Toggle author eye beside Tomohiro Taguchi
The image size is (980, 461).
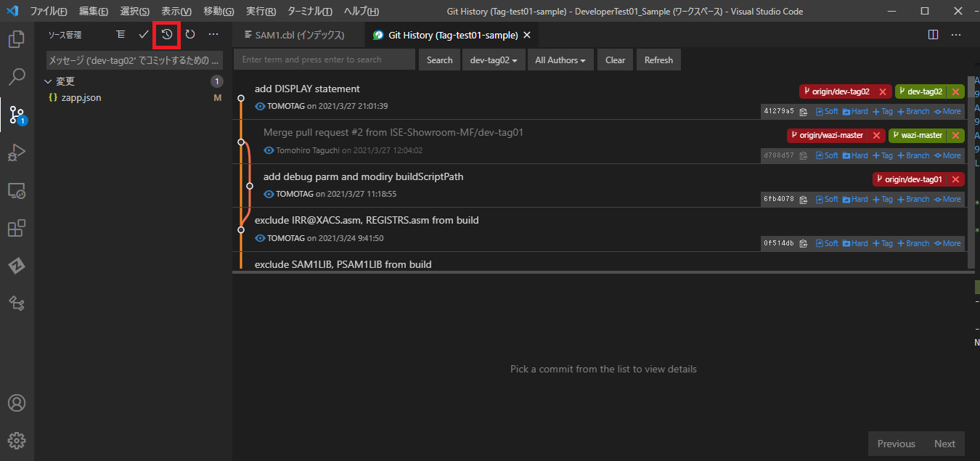[269, 150]
